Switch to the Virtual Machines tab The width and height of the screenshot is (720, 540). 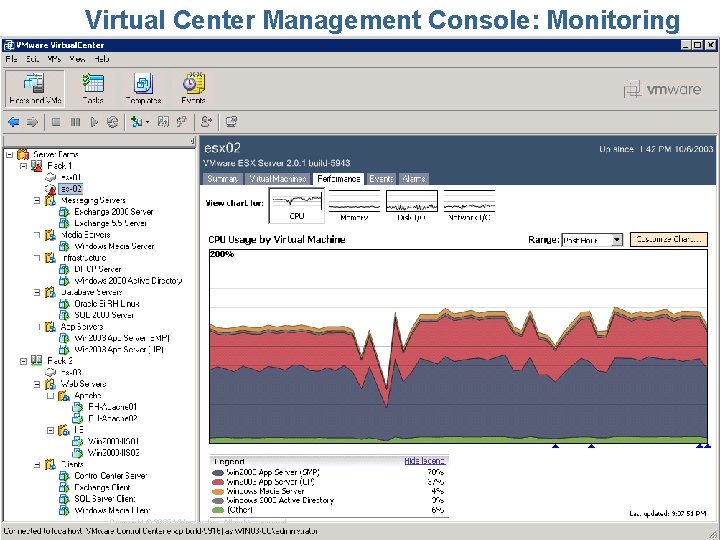coord(278,179)
